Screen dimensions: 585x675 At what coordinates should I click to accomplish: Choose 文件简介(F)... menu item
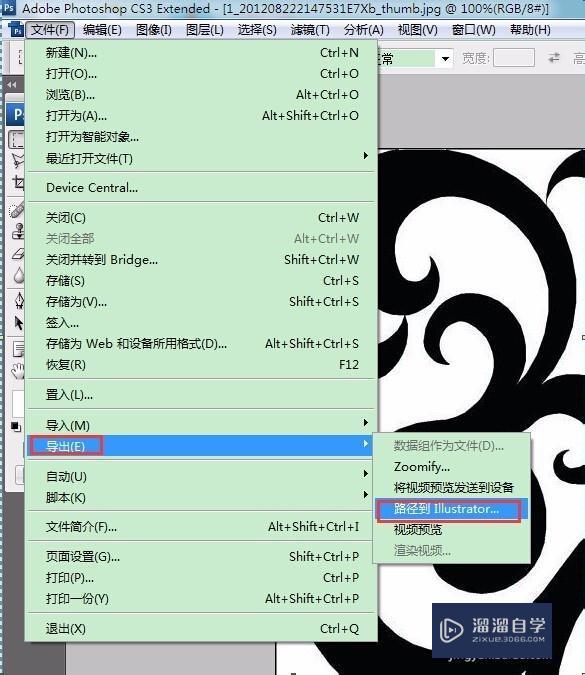[202, 527]
